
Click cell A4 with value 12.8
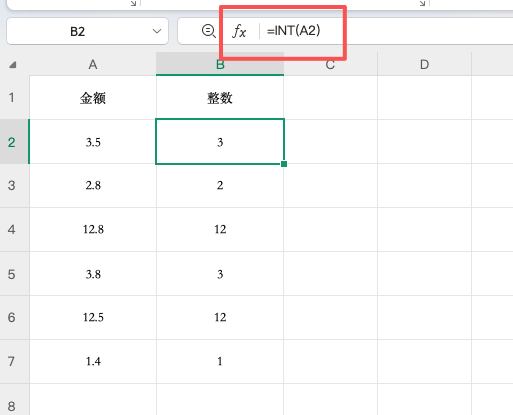[93, 229]
